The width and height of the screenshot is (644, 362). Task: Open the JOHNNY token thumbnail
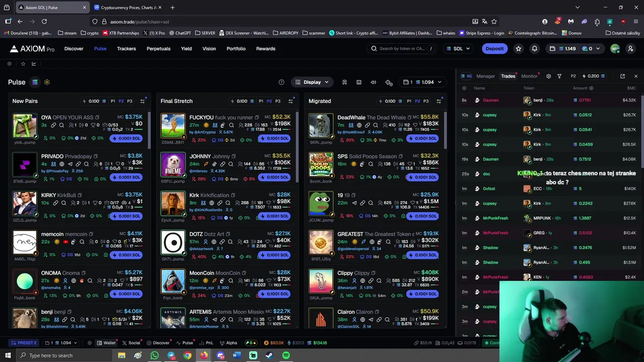click(173, 165)
